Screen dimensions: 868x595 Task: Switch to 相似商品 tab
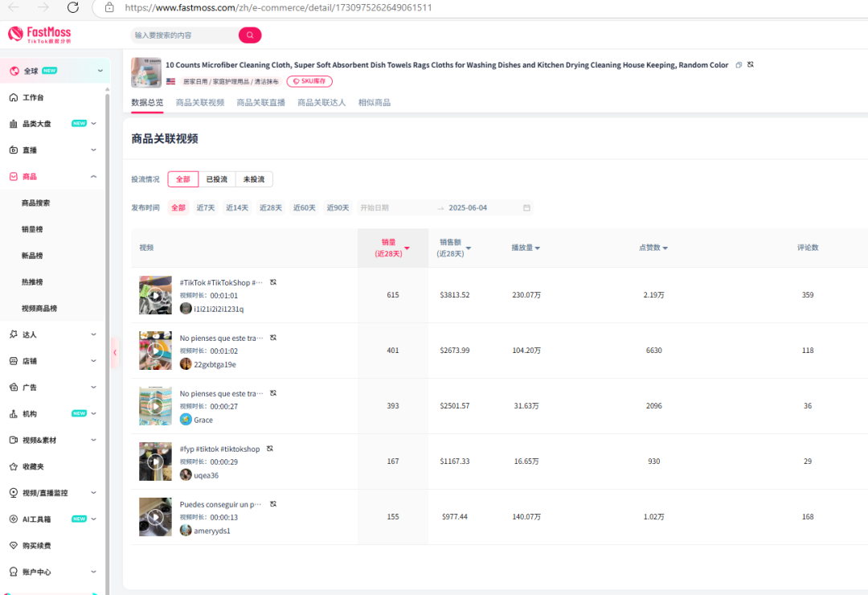pos(375,102)
